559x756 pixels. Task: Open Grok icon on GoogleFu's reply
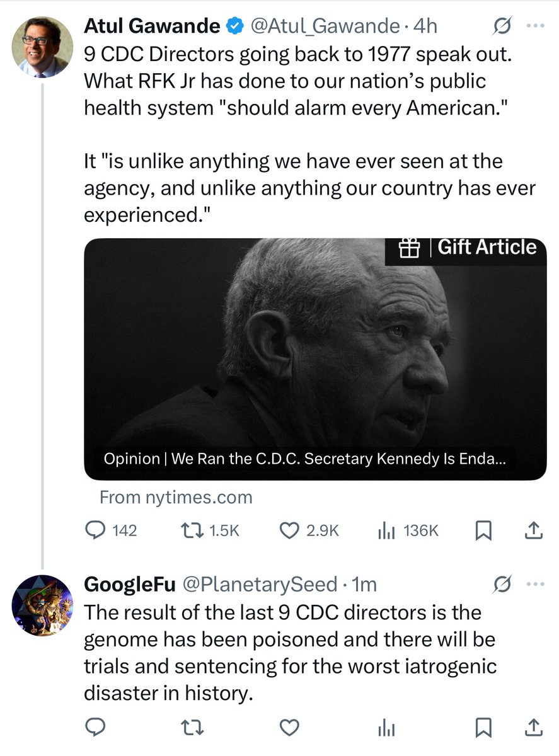[502, 585]
